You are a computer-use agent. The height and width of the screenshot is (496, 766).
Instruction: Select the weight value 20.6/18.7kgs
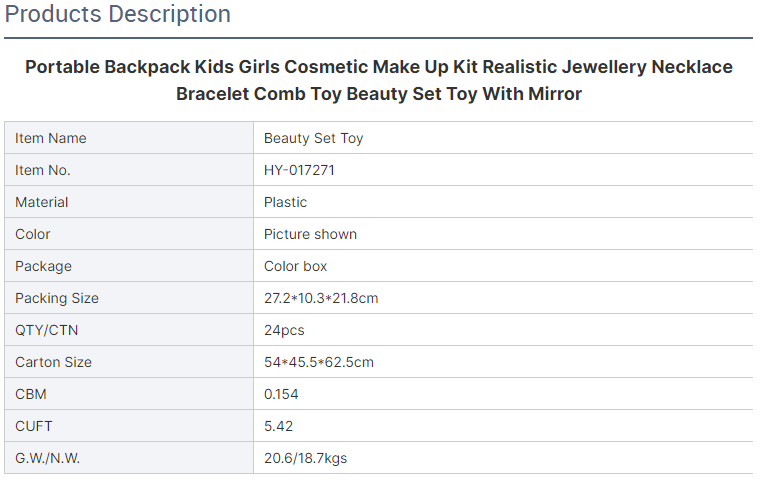pyautogui.click(x=305, y=458)
